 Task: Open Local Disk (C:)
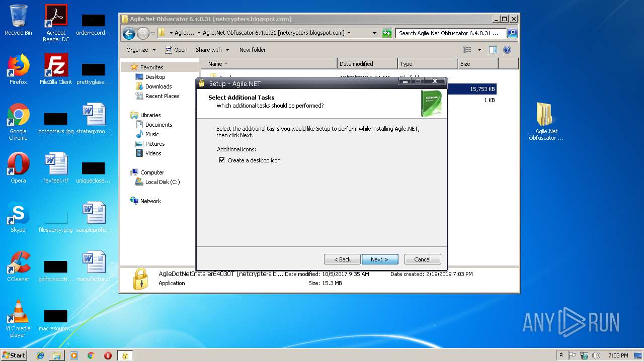tap(162, 182)
